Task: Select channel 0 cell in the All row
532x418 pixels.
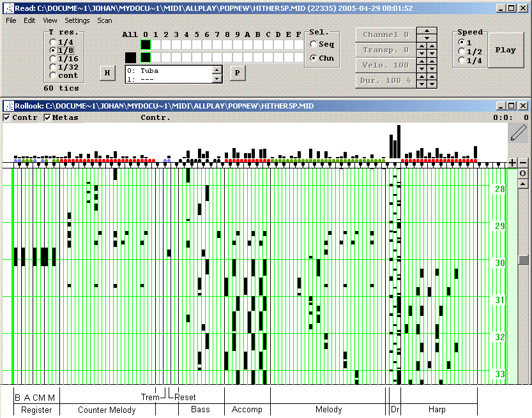Action: click(144, 45)
